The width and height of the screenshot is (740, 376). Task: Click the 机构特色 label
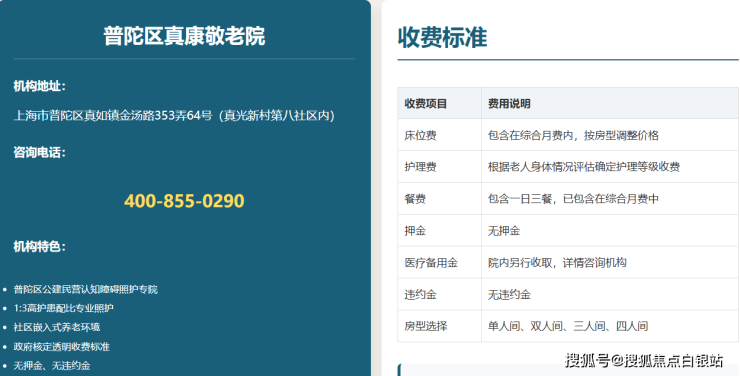point(40,246)
